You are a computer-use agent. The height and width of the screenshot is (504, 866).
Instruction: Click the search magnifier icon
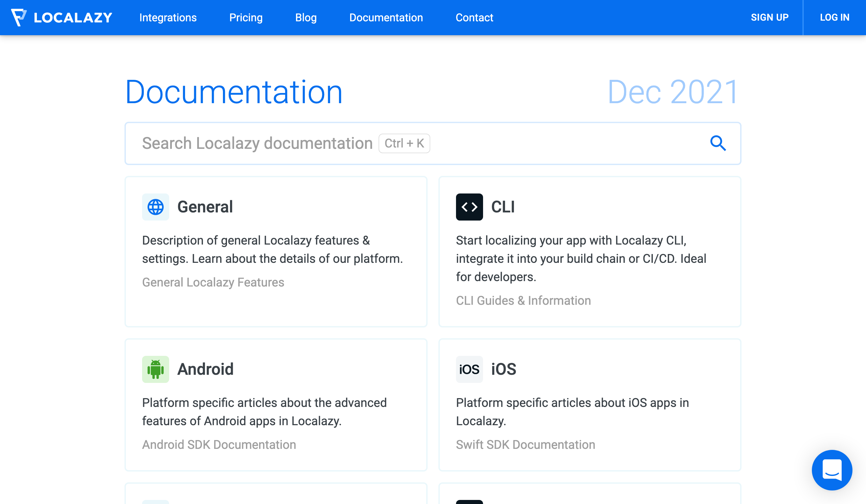[718, 143]
